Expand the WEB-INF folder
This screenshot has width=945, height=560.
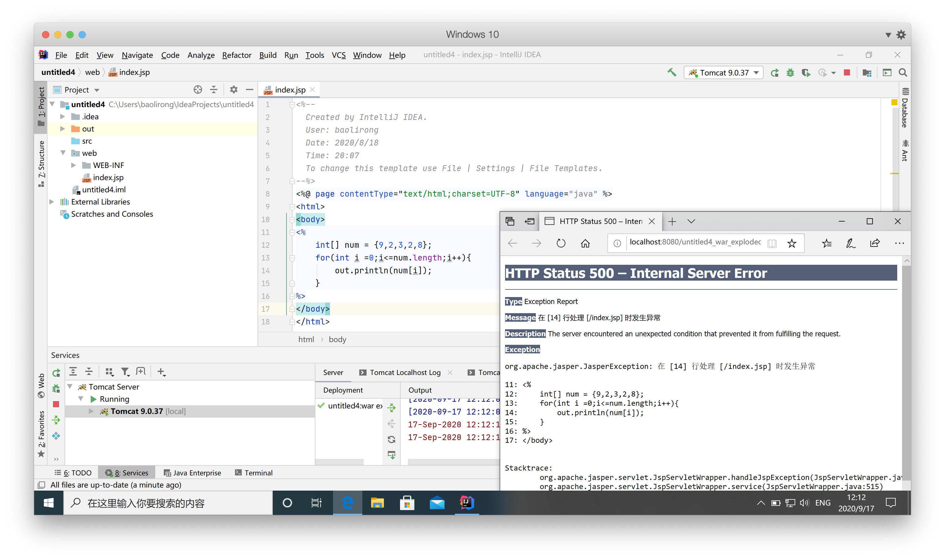tap(74, 165)
